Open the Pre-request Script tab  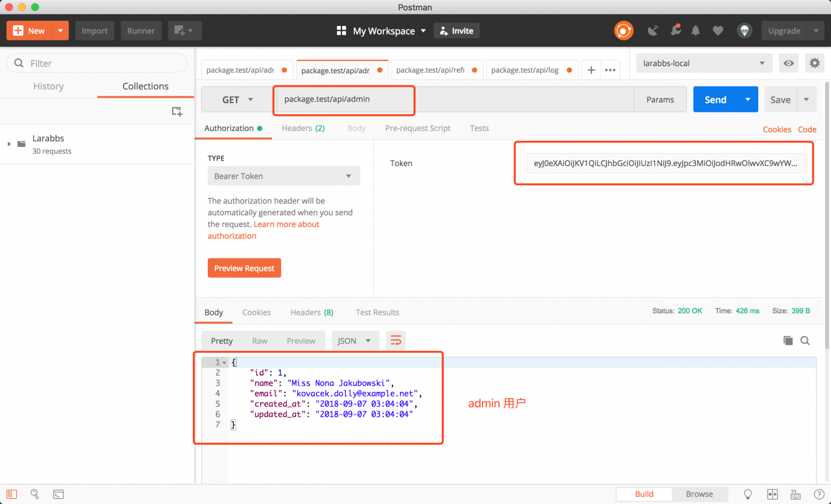click(x=418, y=128)
